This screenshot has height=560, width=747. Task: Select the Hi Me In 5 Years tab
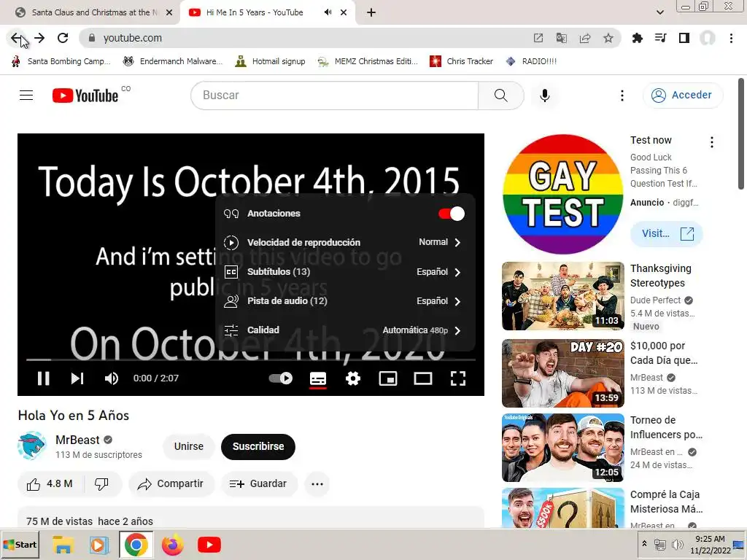coord(255,12)
